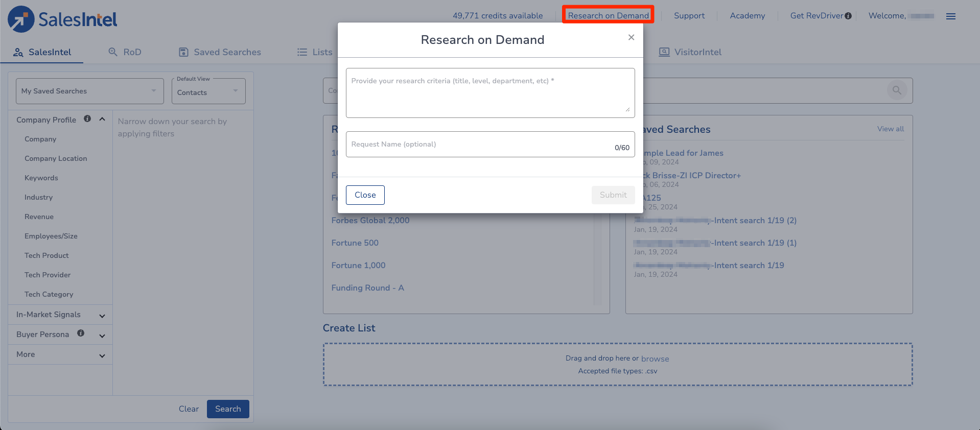
Task: Select the Employees/Size filter
Action: point(51,236)
